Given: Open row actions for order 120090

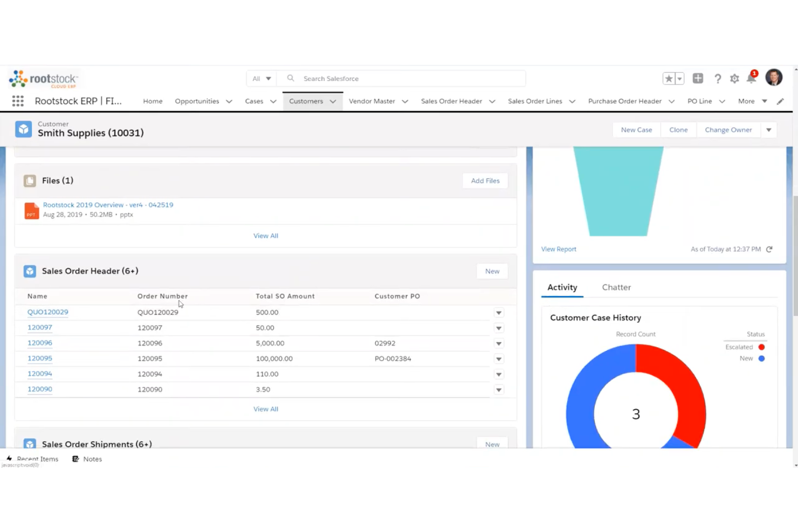Looking at the screenshot, I should click(x=499, y=390).
